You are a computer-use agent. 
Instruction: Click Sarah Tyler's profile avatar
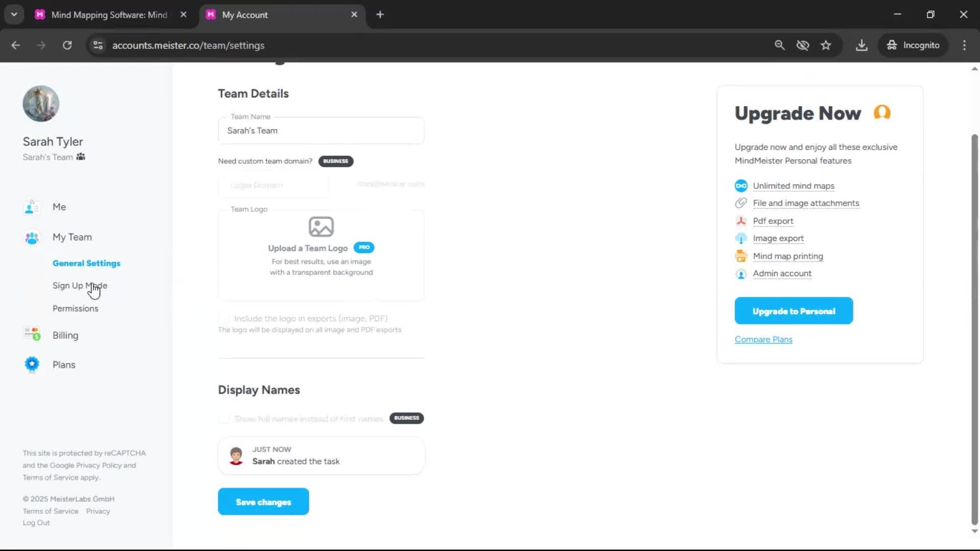pos(41,104)
